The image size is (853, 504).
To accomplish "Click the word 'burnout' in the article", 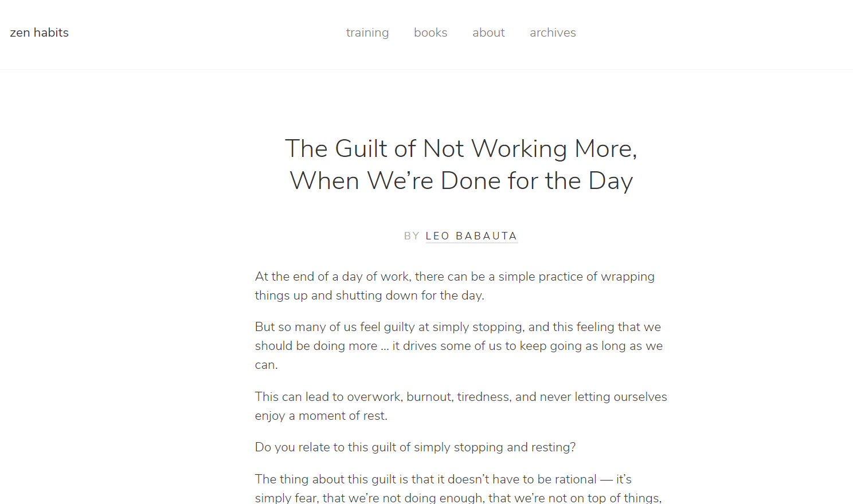I will 429,397.
